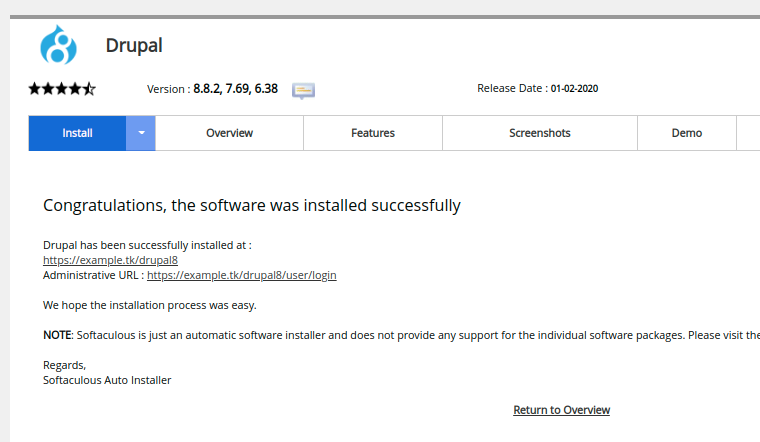This screenshot has width=760, height=442.
Task: Click the Congratulations success heading
Action: click(252, 205)
